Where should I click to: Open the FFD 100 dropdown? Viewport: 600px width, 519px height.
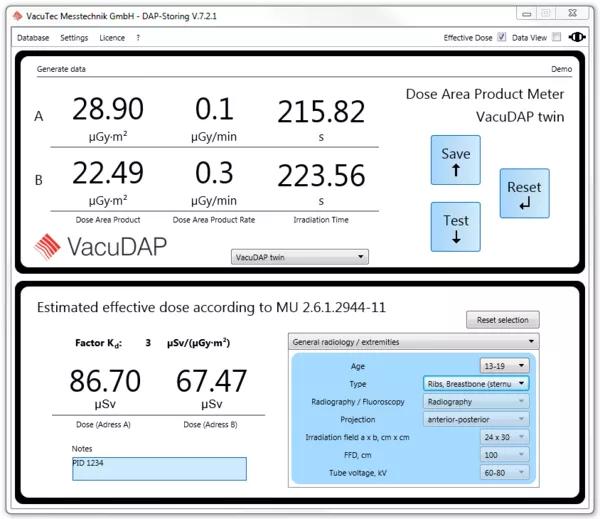504,455
